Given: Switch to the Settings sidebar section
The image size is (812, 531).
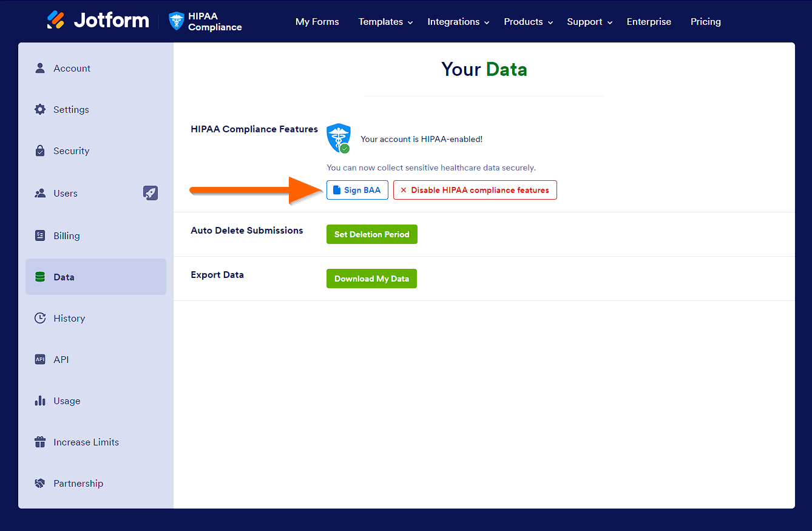Looking at the screenshot, I should click(96, 109).
